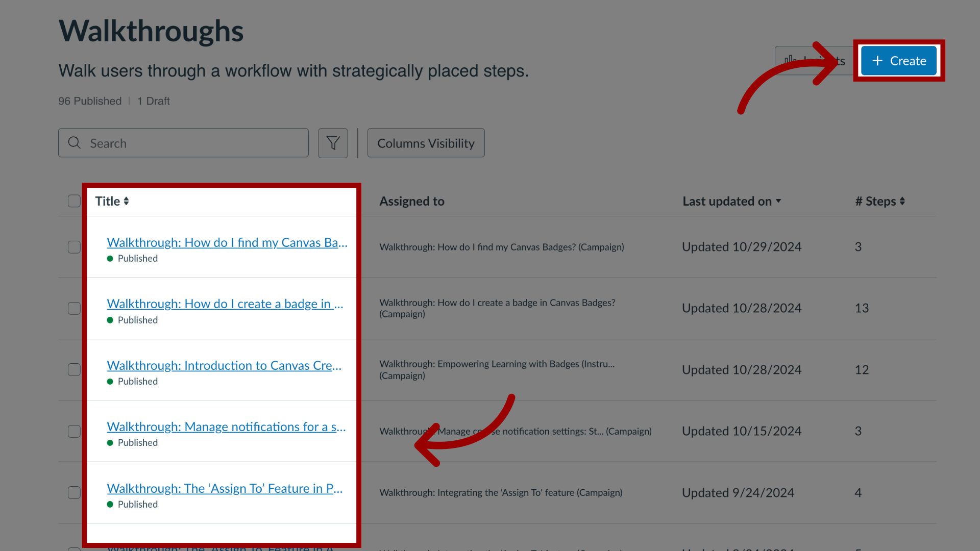Expand the Assigned to column filter
980x551 pixels.
click(411, 201)
